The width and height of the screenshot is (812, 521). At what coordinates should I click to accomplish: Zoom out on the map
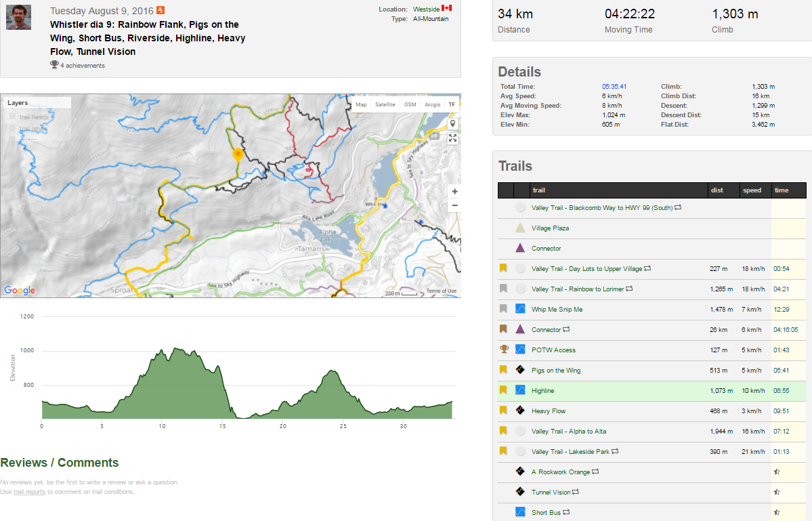(x=454, y=205)
